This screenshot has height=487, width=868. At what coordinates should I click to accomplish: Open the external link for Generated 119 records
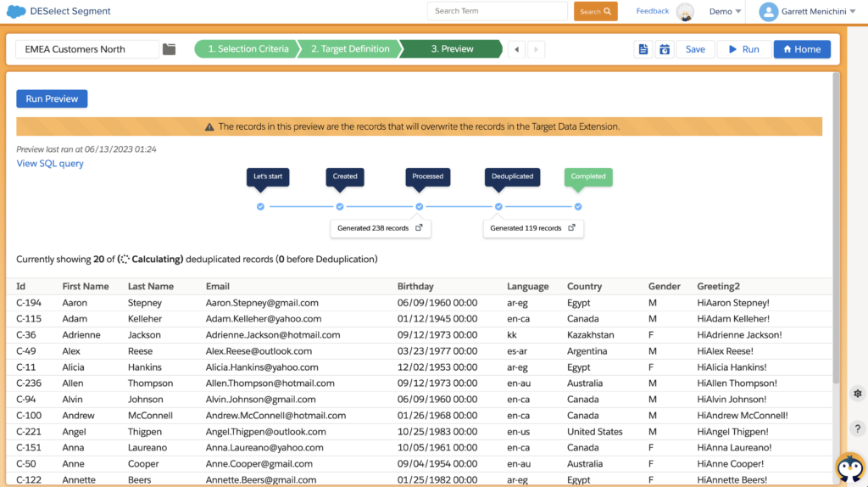point(571,228)
